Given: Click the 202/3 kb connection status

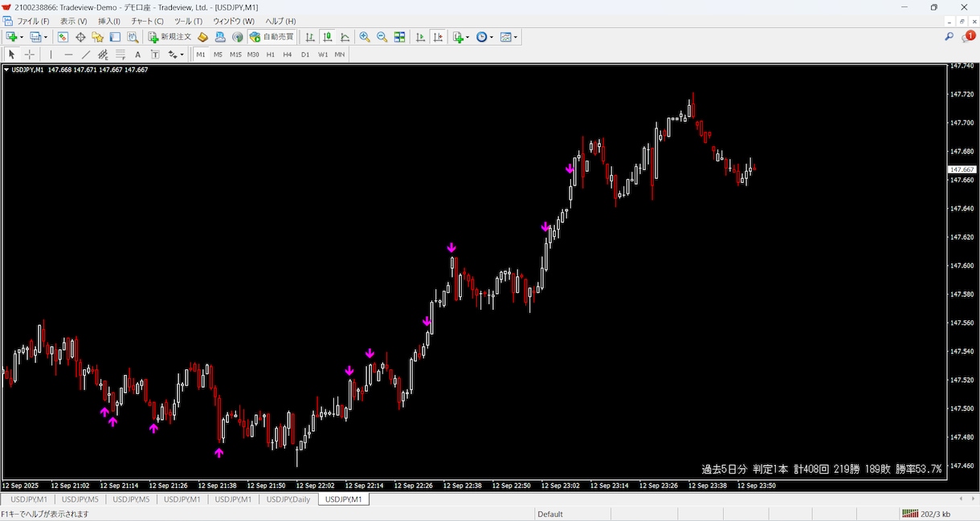Looking at the screenshot, I should click(x=926, y=514).
